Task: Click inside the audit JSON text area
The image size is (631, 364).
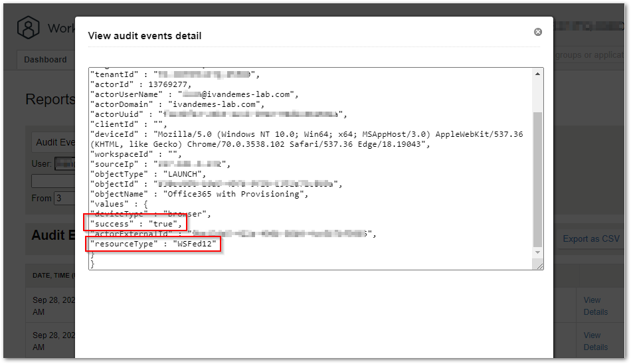Action: (311, 169)
